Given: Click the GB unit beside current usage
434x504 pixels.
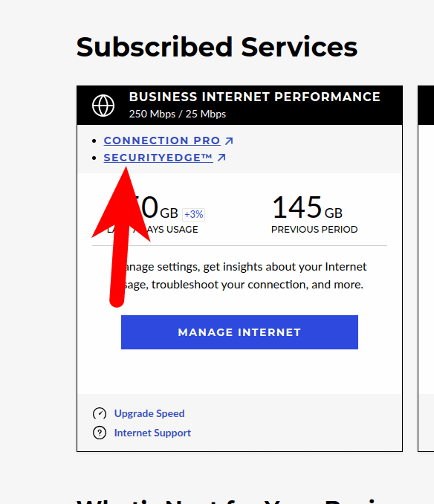Looking at the screenshot, I should [x=169, y=213].
